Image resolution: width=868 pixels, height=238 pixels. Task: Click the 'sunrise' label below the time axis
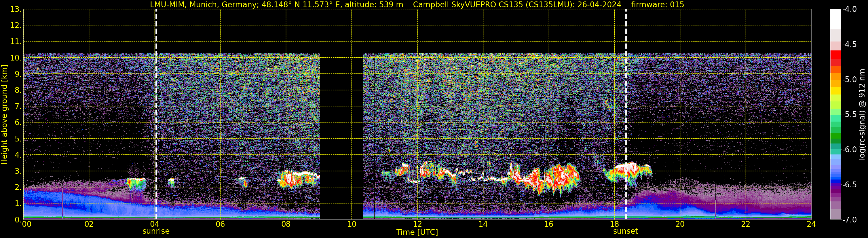coord(156,231)
